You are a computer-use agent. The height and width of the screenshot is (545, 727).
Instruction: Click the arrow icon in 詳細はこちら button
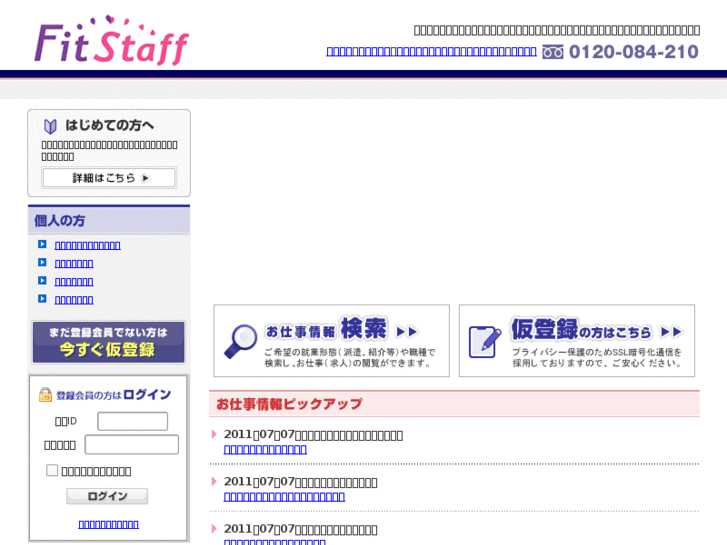click(146, 178)
